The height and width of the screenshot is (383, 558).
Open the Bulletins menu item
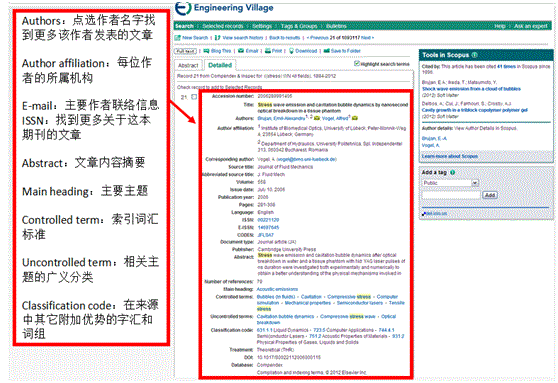click(336, 26)
